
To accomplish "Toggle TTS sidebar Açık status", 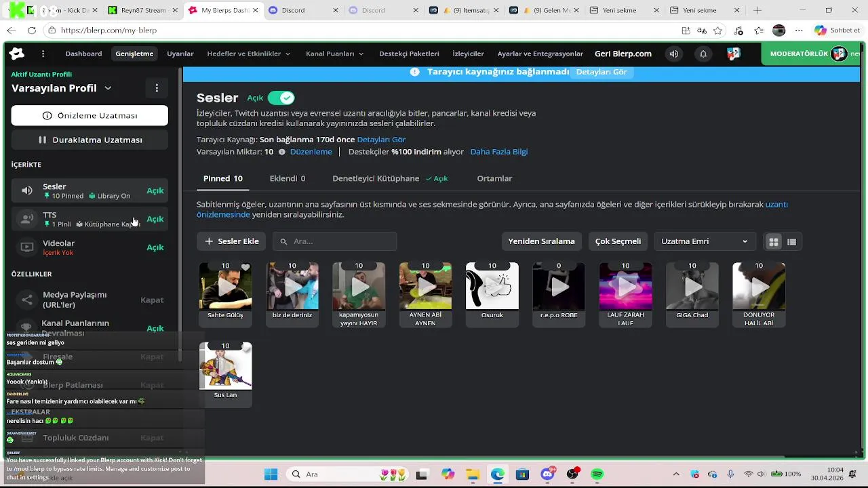I will pyautogui.click(x=155, y=219).
